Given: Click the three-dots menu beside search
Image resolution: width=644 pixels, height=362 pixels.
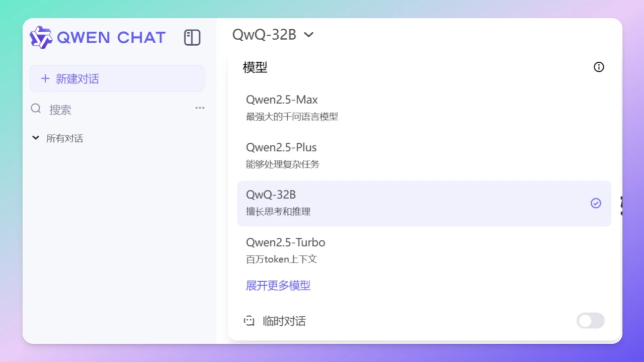Looking at the screenshot, I should [200, 108].
